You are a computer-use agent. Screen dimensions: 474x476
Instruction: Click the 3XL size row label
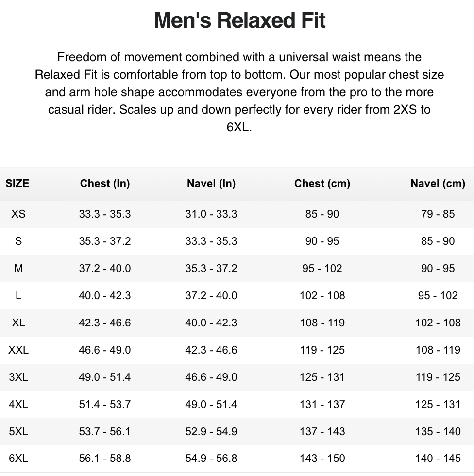click(x=18, y=377)
